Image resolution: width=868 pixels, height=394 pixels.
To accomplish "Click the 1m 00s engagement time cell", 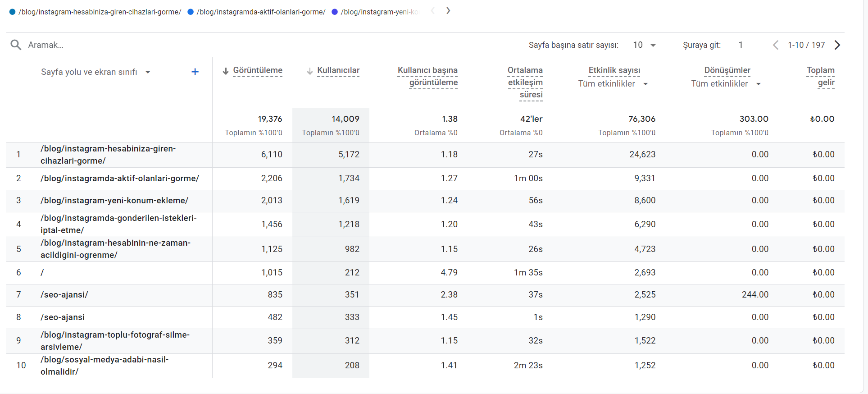I will 528,179.
